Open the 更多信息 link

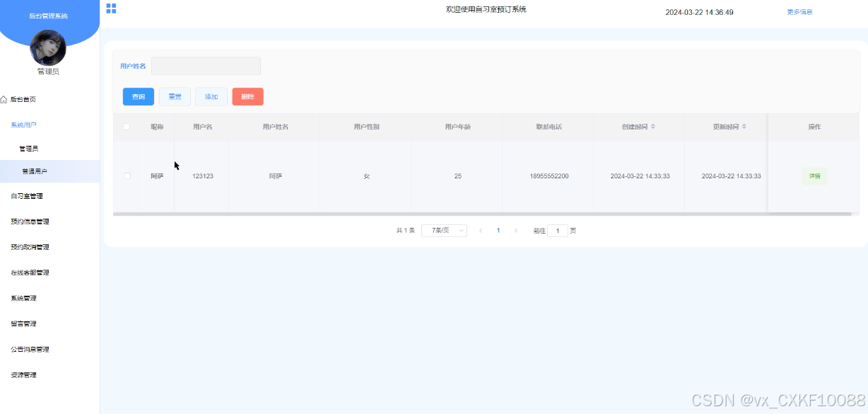tap(799, 12)
